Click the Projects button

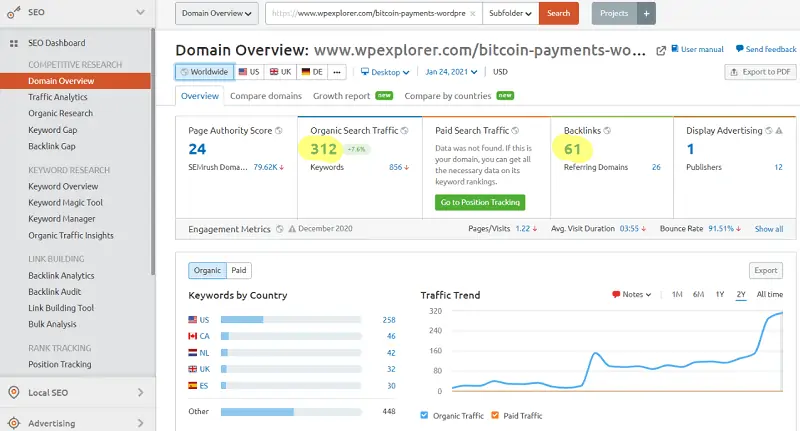pos(614,13)
